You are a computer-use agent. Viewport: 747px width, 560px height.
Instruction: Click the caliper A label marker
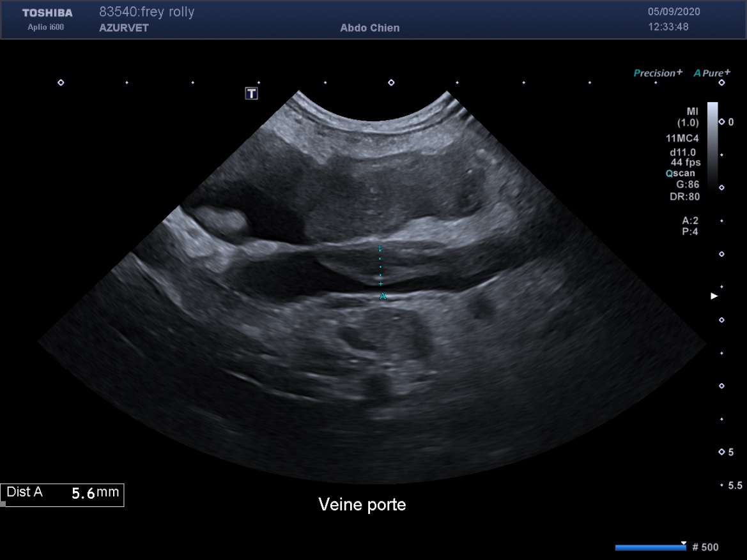coord(383,296)
